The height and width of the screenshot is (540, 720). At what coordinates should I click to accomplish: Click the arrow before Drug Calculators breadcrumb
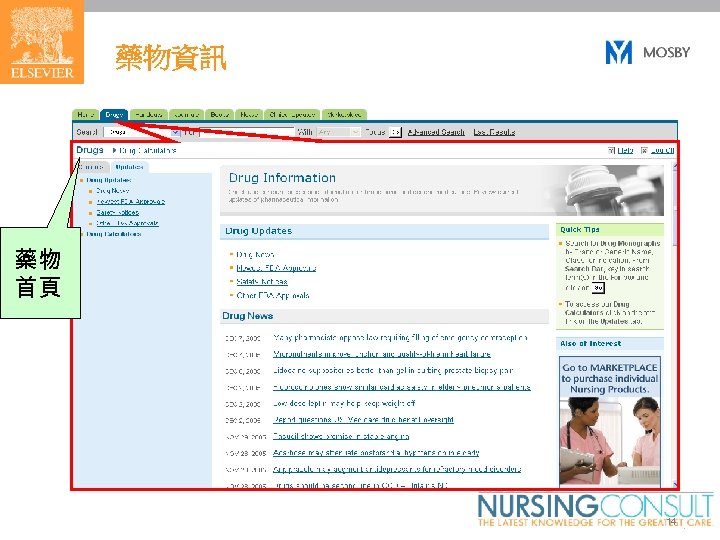[114, 150]
